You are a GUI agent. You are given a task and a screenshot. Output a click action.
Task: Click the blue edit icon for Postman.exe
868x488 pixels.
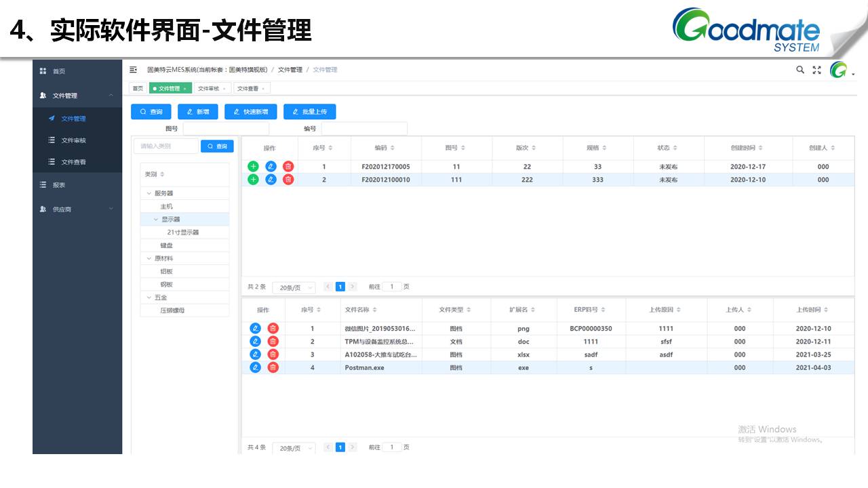255,367
